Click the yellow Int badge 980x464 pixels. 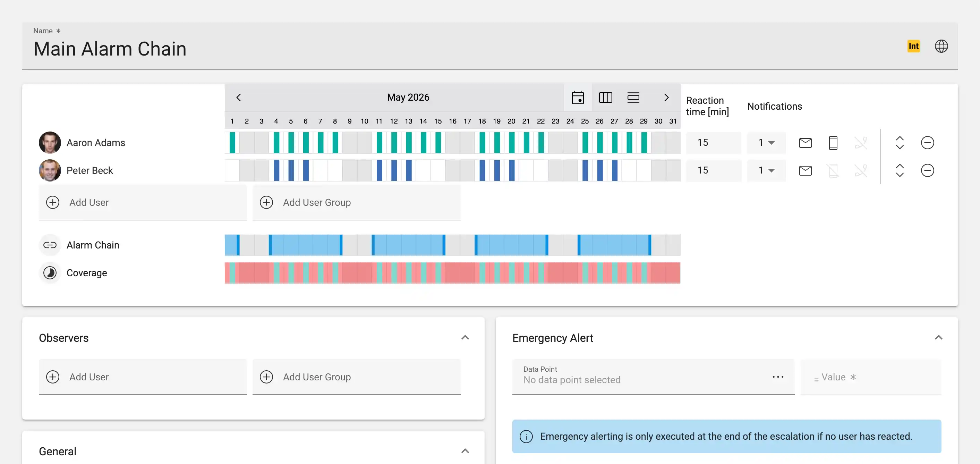913,47
